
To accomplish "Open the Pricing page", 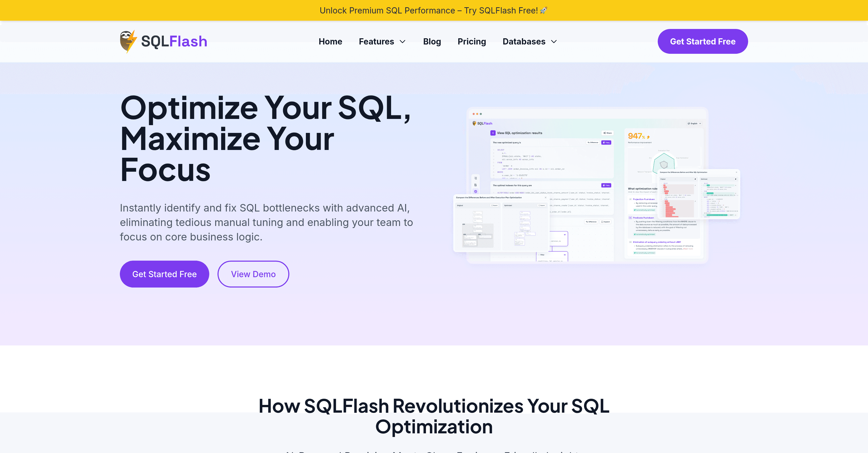I will pos(472,41).
